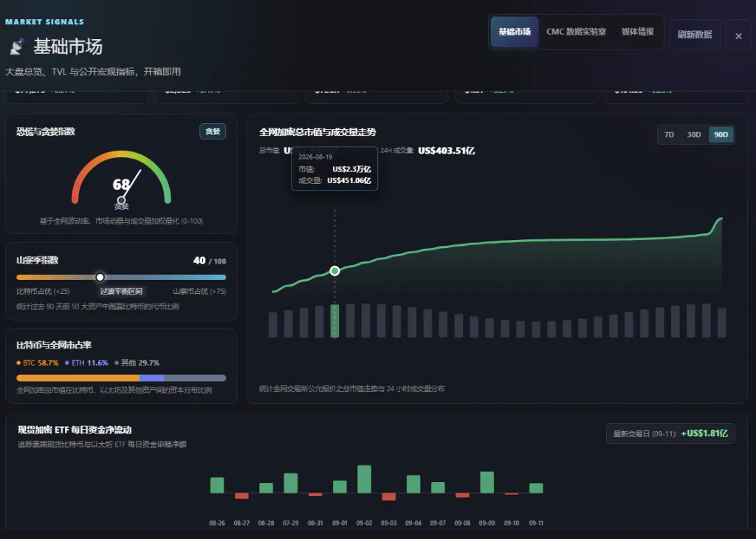Viewport: 756px width, 539px height.
Task: Click the 刷新数据 button
Action: [x=694, y=35]
